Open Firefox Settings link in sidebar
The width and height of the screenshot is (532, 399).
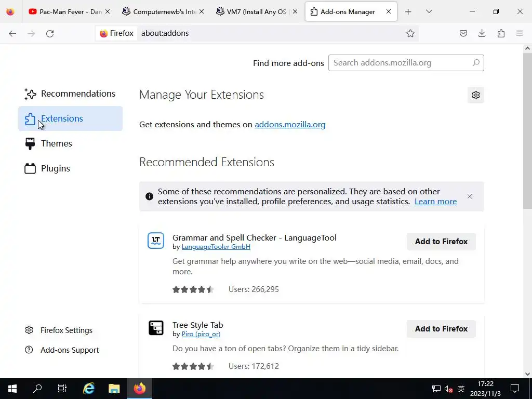pyautogui.click(x=58, y=330)
